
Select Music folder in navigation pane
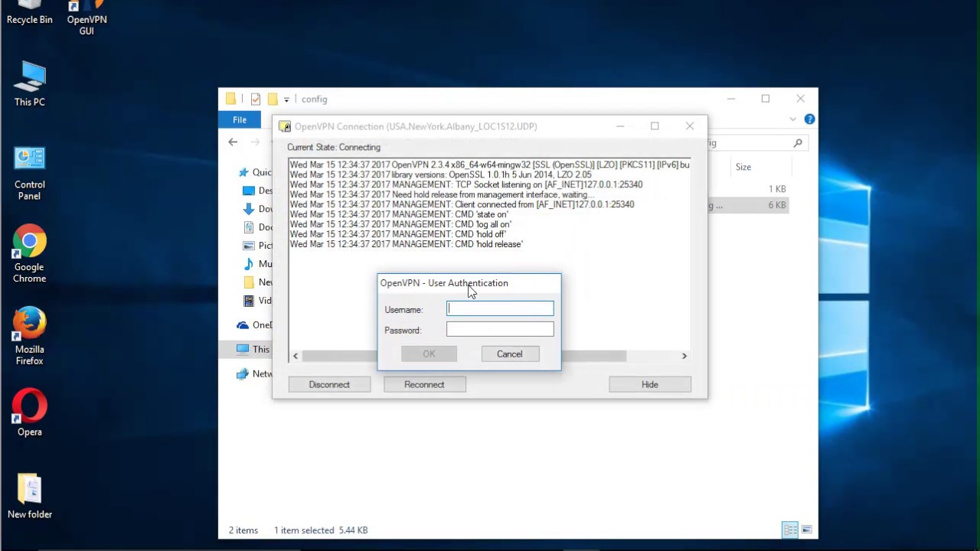(257, 263)
